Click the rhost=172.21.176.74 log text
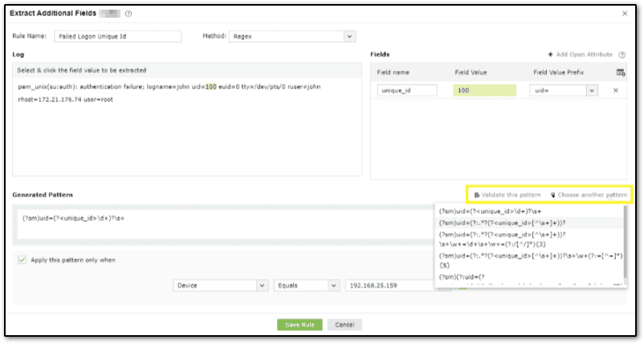644x344 pixels. click(x=50, y=100)
